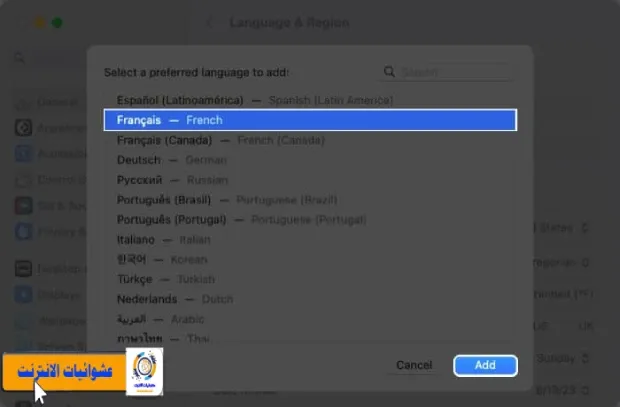Click the channel logo thumbnail in the watermark
The image size is (620, 407).
[x=144, y=371]
